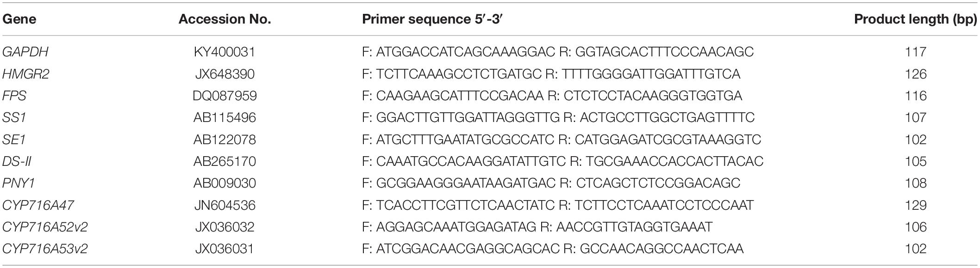The width and height of the screenshot is (980, 268).
Task: Select product length 117 for GAPDH
Action: click(915, 52)
